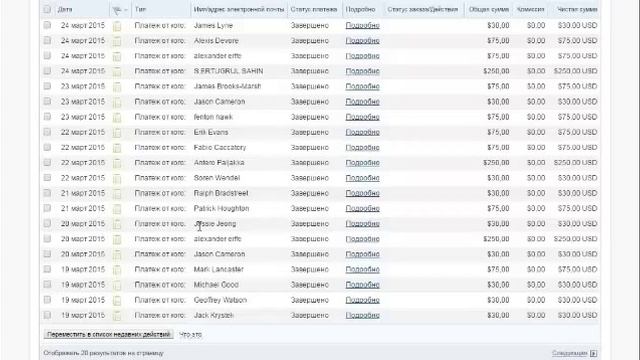Viewport: 640px width, 360px height.
Task: Click the name 'Geoffrey Watson'
Action: tap(220, 300)
